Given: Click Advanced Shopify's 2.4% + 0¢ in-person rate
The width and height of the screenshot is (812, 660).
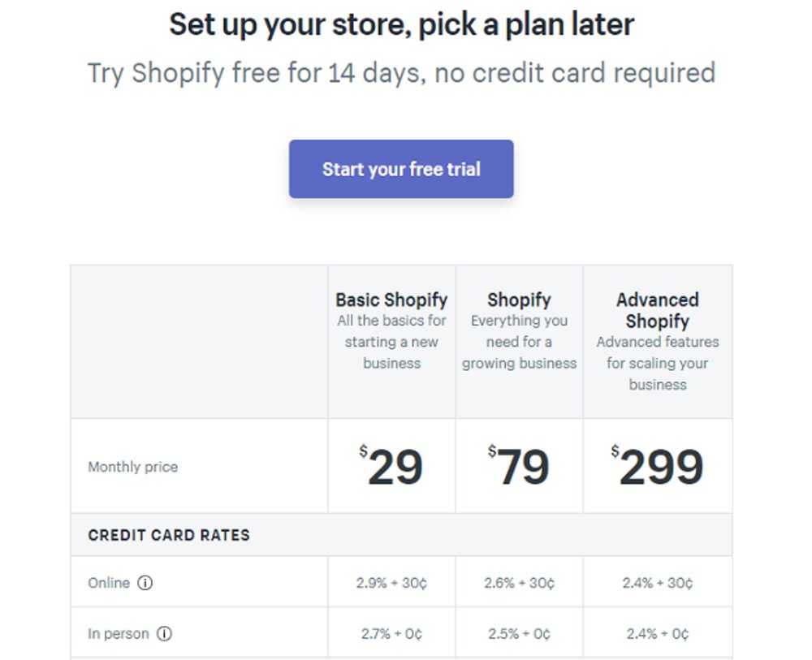Looking at the screenshot, I should click(658, 634).
